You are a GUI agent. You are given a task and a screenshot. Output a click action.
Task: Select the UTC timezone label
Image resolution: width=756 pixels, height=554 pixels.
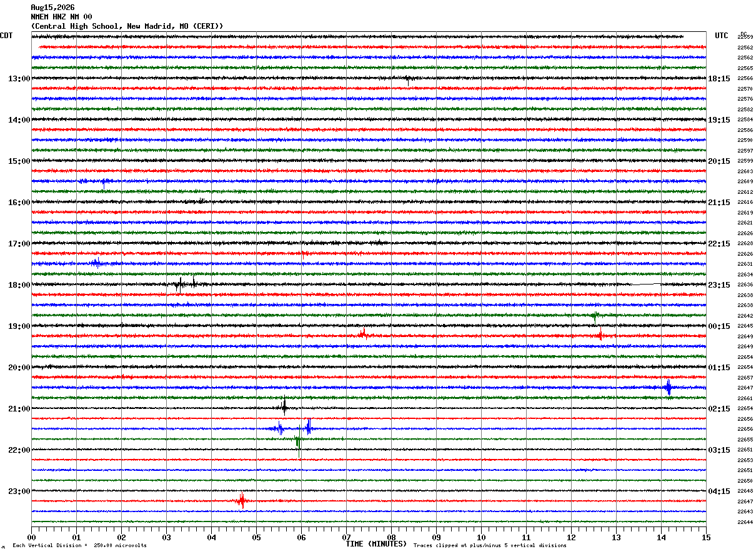[x=722, y=36]
